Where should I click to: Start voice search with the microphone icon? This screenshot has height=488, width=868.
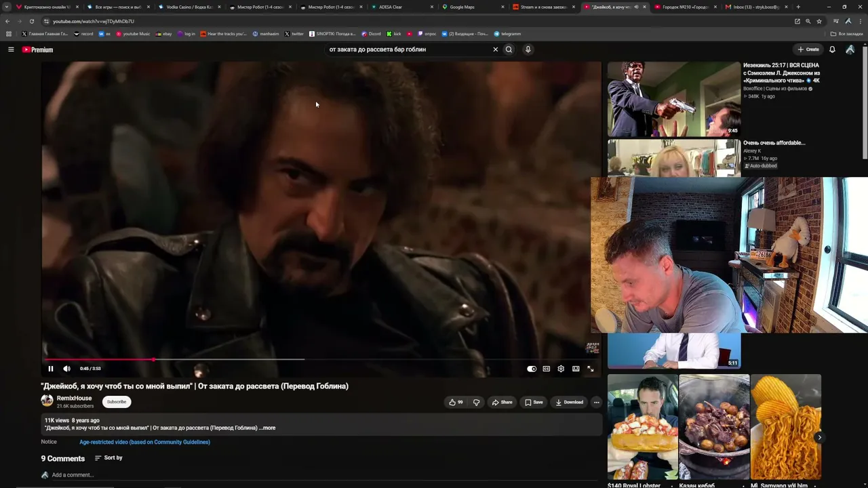528,49
